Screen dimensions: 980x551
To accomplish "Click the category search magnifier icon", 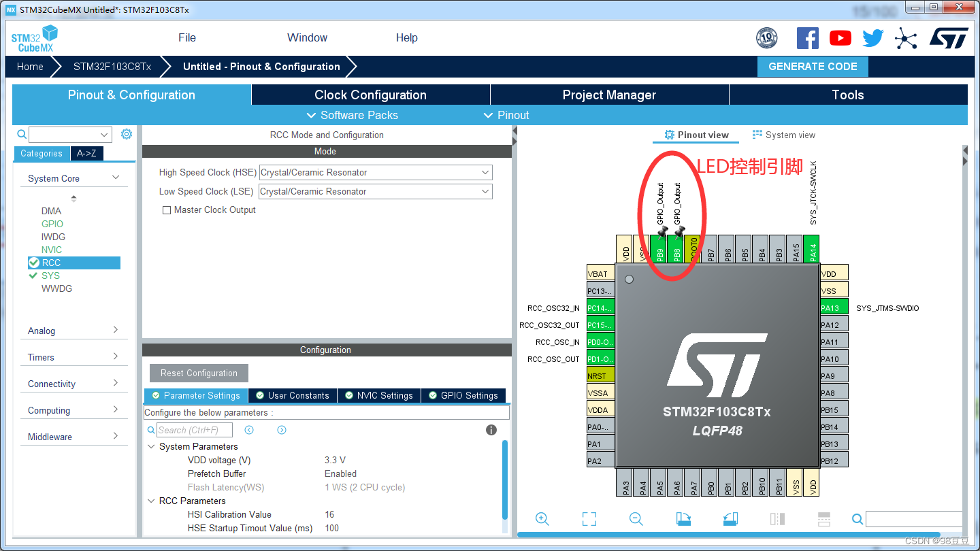I will pyautogui.click(x=21, y=135).
